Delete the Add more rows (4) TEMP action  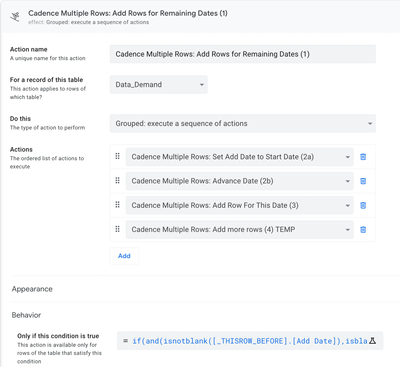pos(363,229)
